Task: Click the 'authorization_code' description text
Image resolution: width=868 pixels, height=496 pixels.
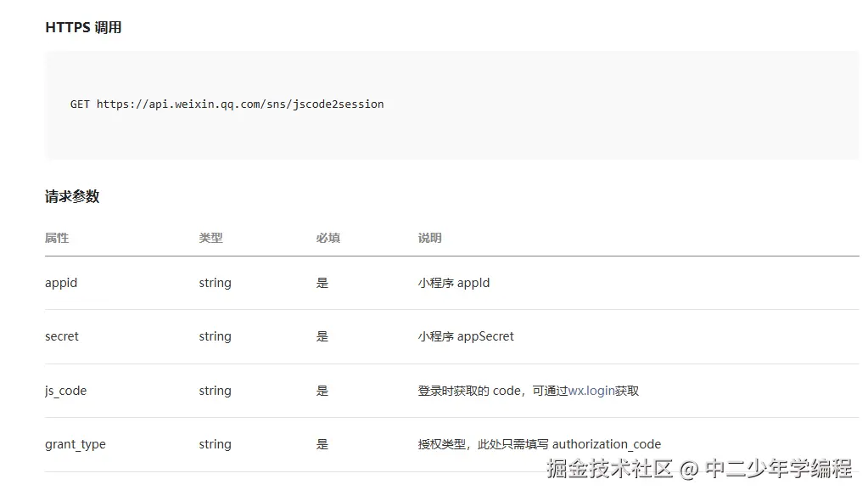Action: 607,445
